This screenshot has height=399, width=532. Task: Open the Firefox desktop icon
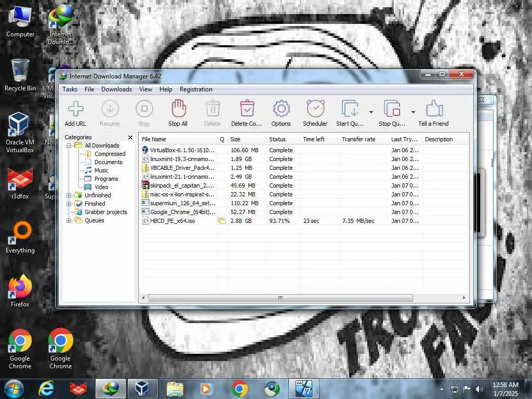20,291
